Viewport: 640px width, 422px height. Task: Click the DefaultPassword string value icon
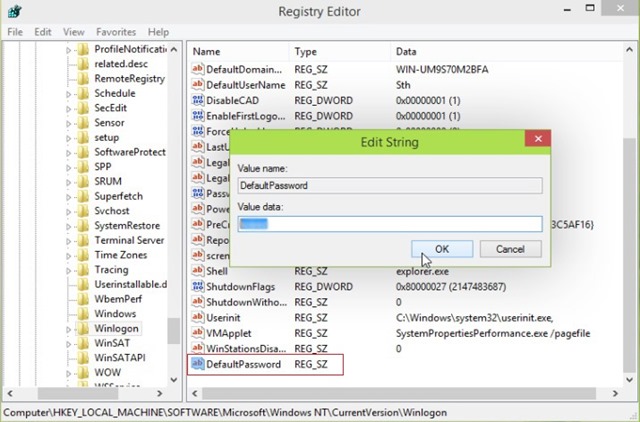pyautogui.click(x=198, y=364)
